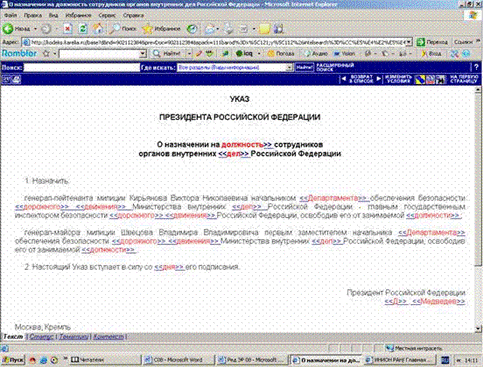Image resolution: width=483 pixels, height=367 pixels.
Task: Open Аудио in the Rambler toolbar
Action: point(316,53)
